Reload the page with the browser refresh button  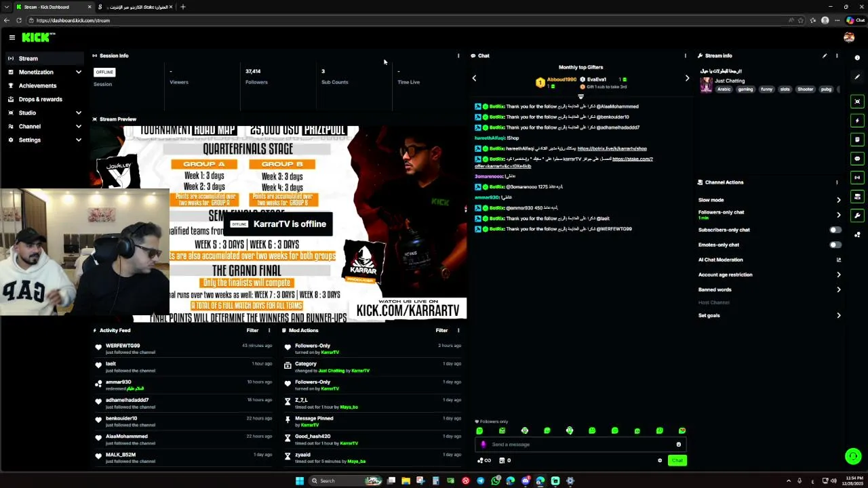(x=18, y=20)
